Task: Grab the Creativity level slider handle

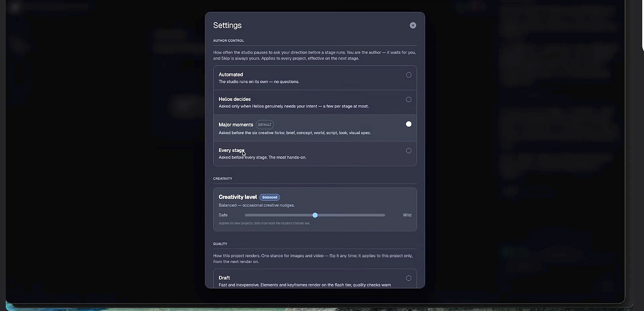Action: 315,215
